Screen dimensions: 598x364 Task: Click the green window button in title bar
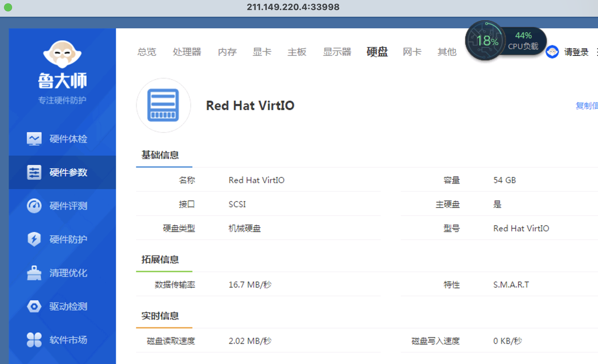8,7
